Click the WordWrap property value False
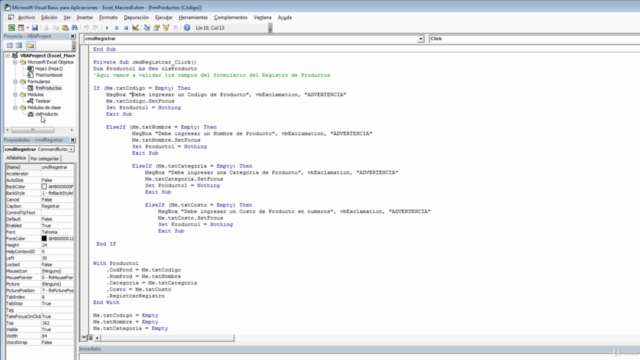This screenshot has width=640, height=360. (58, 342)
